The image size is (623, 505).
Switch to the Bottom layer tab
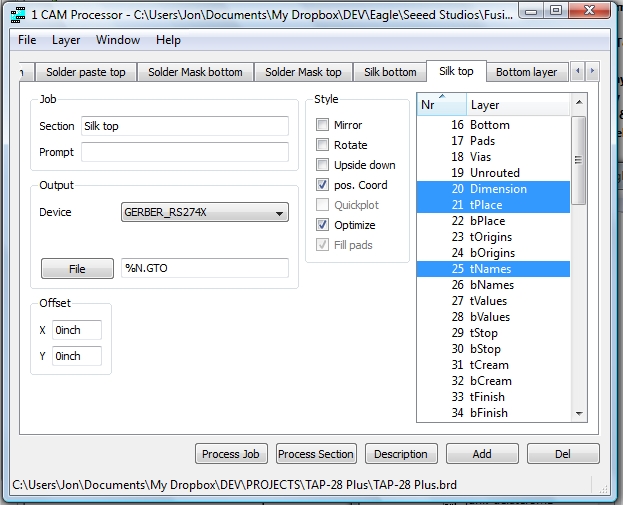coord(526,72)
